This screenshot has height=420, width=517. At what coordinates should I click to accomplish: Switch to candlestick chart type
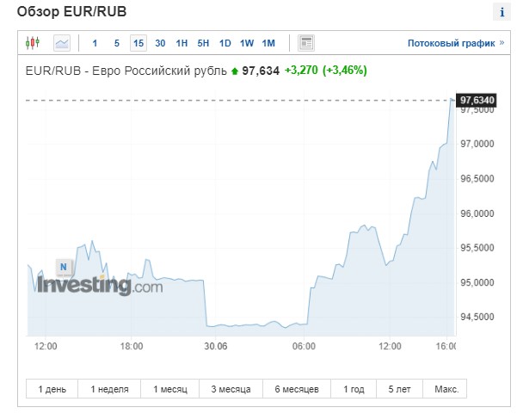pos(33,42)
